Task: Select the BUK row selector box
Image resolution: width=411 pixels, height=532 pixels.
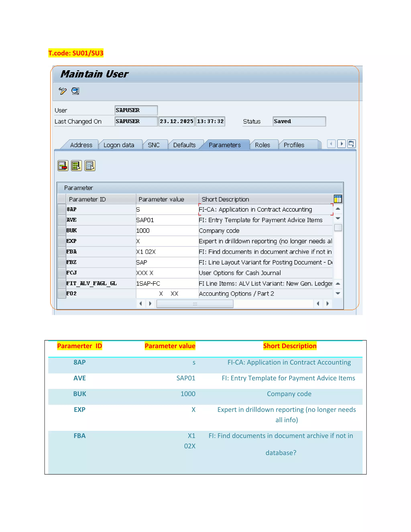Action: coord(62,230)
